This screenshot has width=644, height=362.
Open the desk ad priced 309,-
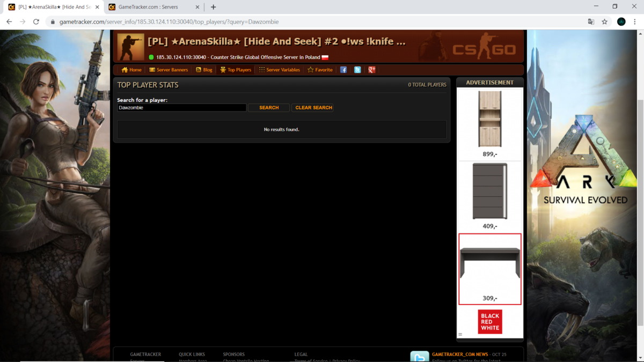click(490, 269)
